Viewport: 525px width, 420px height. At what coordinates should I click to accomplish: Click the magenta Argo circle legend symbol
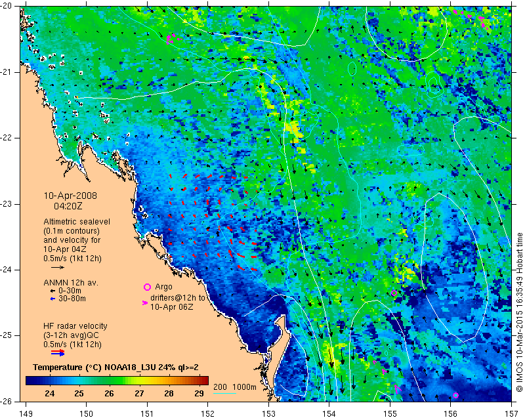147,287
